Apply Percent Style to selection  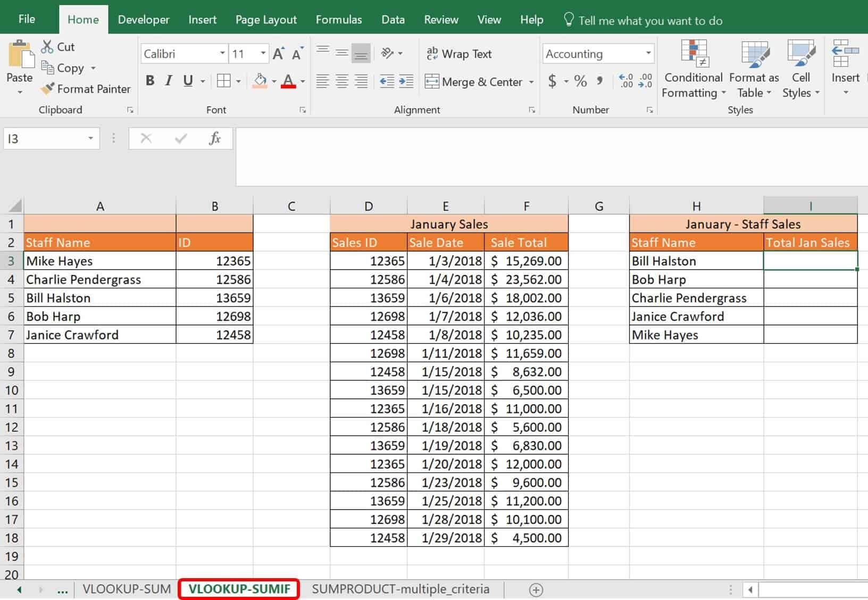point(581,81)
